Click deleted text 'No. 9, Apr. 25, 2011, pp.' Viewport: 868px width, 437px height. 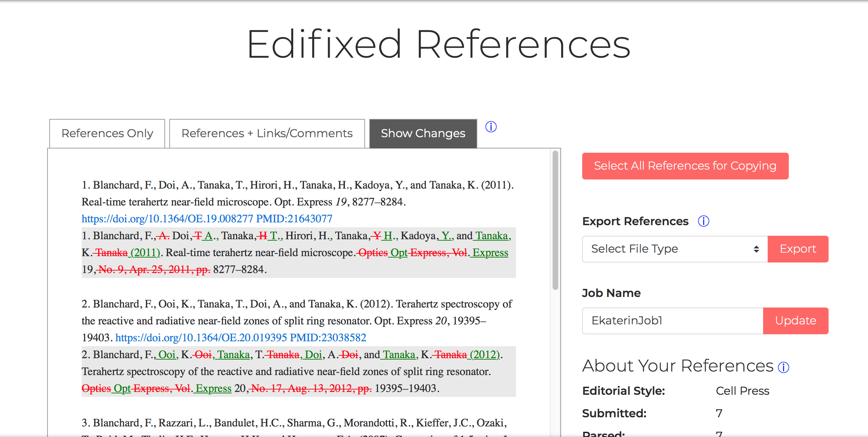154,270
